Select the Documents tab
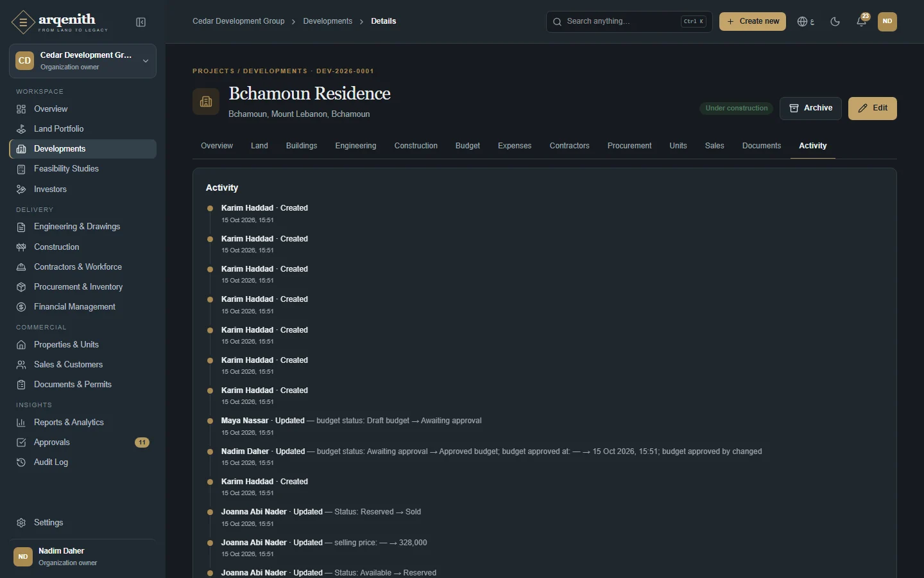This screenshot has height=578, width=924. coord(762,146)
